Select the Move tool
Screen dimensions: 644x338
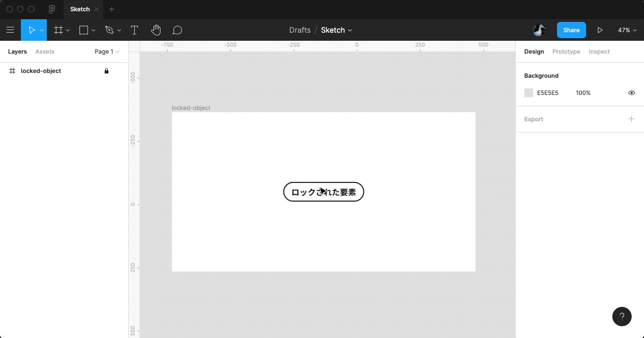click(31, 31)
